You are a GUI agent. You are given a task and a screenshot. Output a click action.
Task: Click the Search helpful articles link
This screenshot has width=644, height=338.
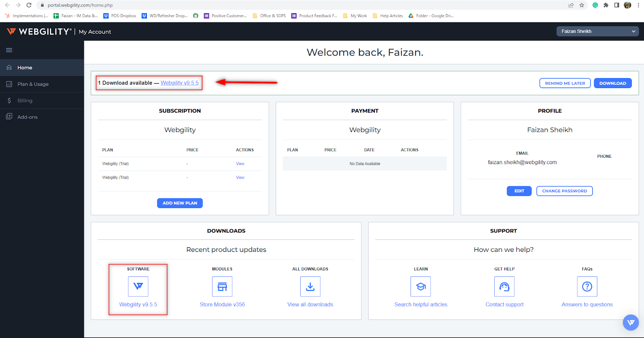421,305
